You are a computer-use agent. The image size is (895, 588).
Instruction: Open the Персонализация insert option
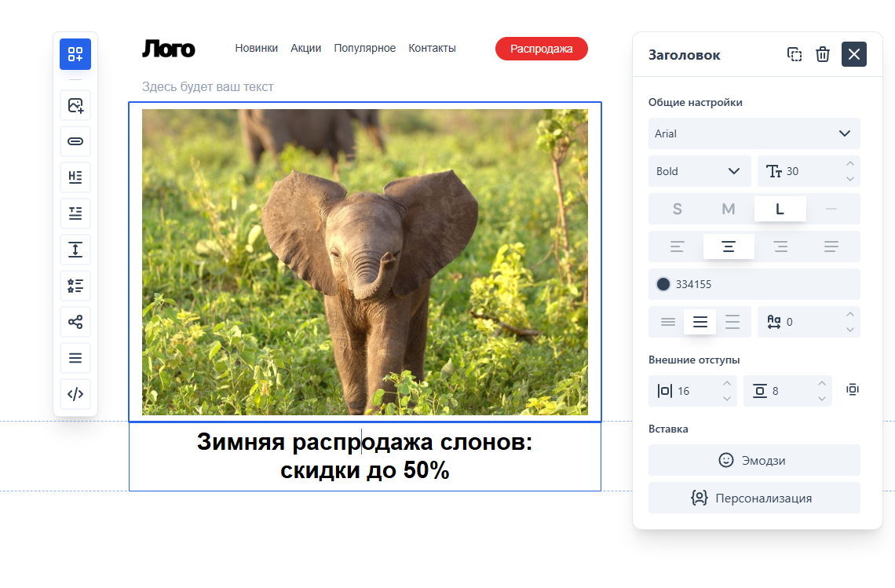(x=754, y=498)
